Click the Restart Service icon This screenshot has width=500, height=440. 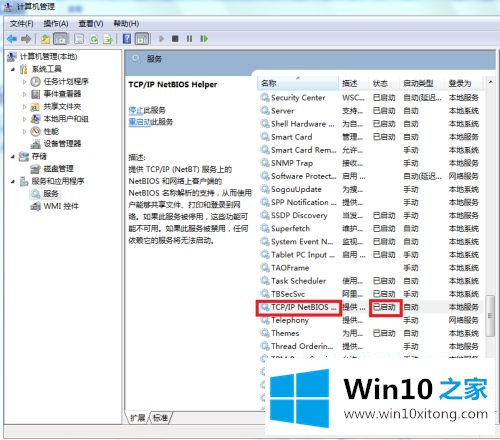(x=204, y=39)
